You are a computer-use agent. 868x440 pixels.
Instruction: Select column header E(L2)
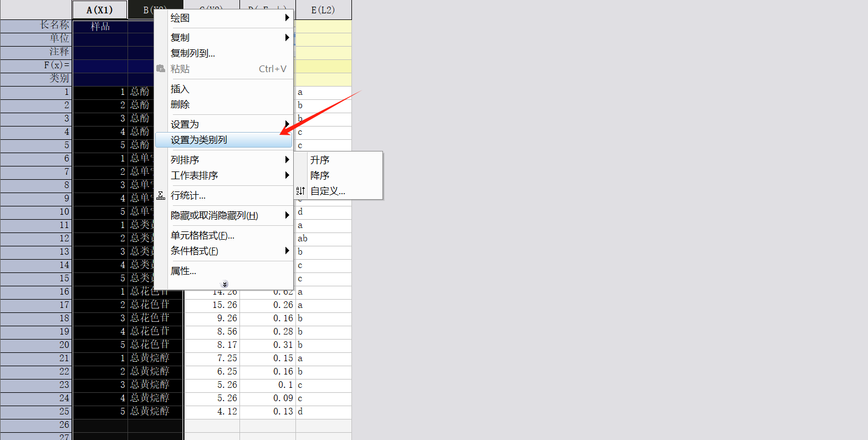tap(323, 10)
